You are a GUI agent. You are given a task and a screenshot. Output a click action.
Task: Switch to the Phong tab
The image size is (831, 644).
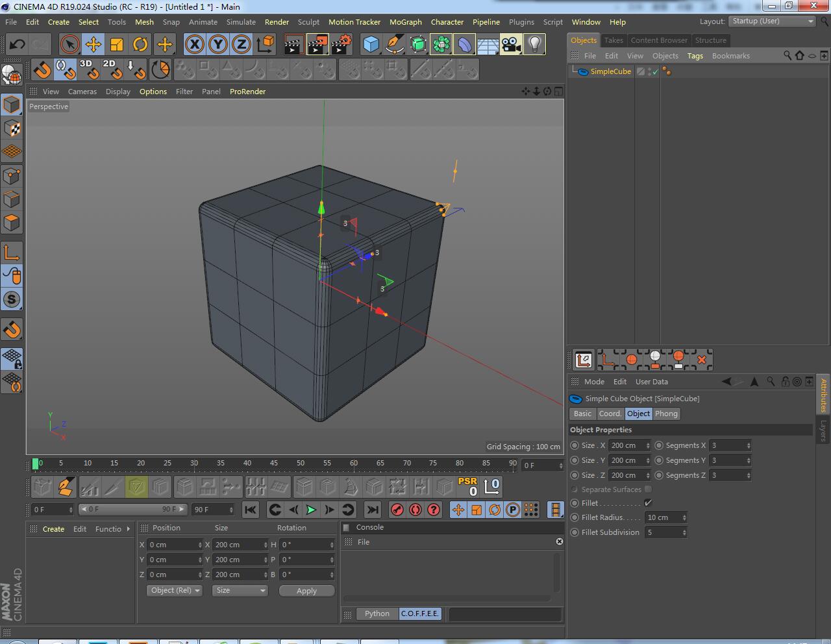pyautogui.click(x=666, y=414)
